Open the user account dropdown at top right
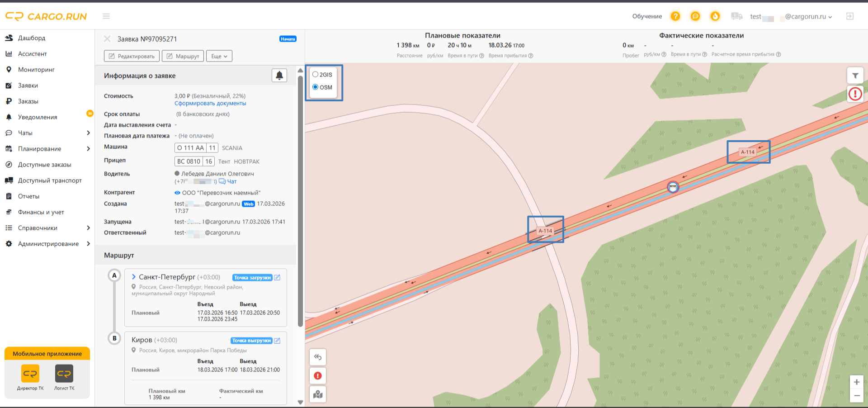The image size is (868, 408). (x=791, y=16)
